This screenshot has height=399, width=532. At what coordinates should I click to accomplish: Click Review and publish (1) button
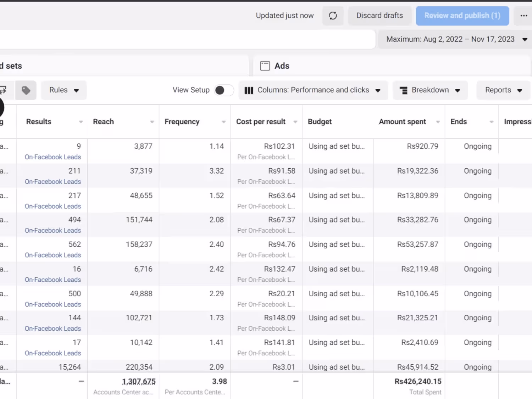462,16
